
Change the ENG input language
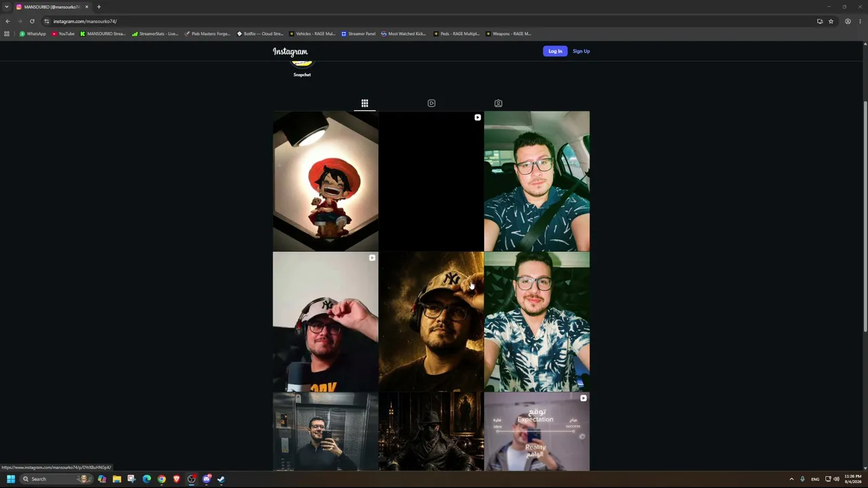815,479
